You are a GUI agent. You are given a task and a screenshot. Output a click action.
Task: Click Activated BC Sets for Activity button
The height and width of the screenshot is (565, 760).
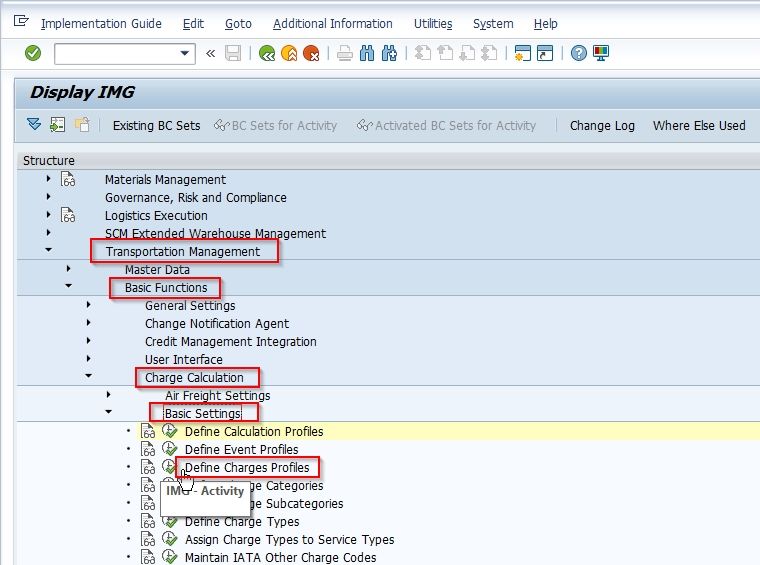(x=446, y=126)
